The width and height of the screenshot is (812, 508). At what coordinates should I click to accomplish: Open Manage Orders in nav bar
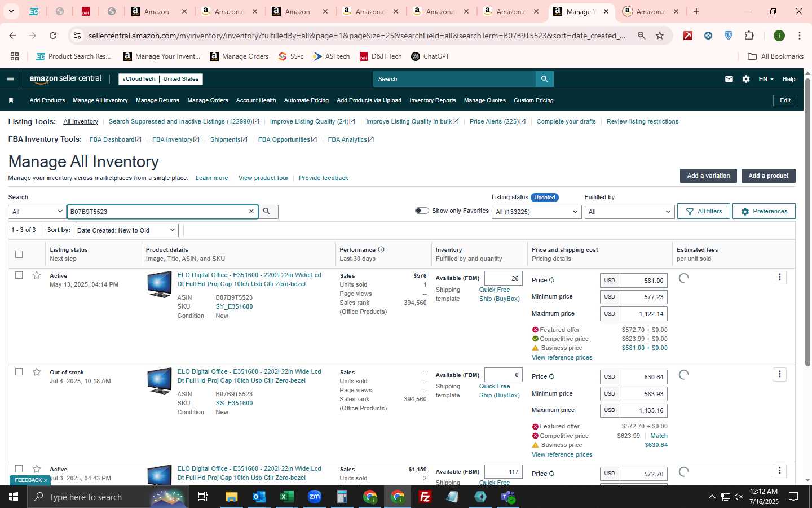(x=208, y=100)
